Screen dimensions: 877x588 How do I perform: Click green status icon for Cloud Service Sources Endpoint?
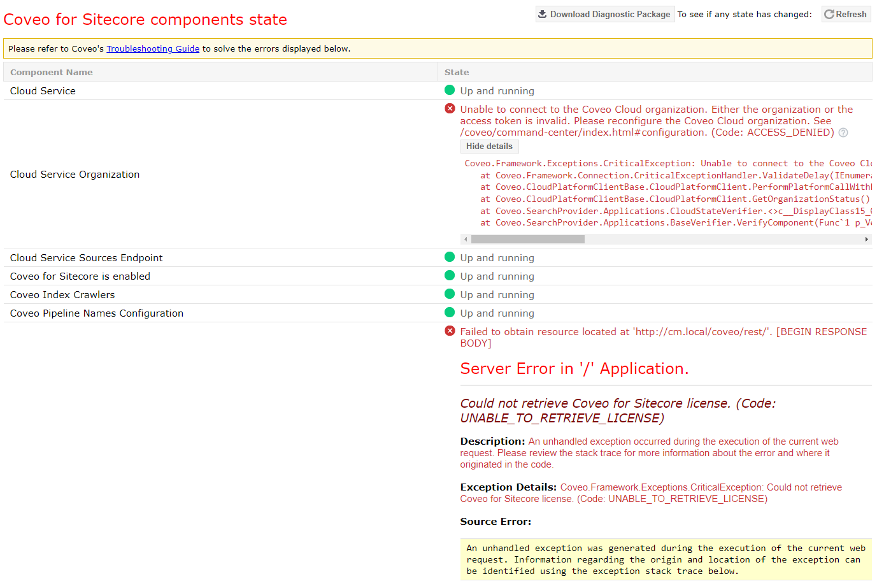450,257
